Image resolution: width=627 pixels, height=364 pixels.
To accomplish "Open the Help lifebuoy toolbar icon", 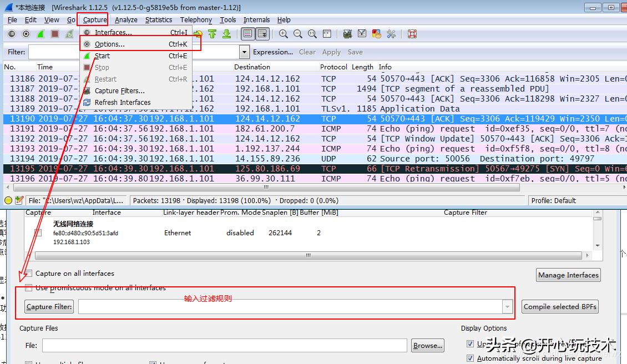I will pyautogui.click(x=412, y=34).
